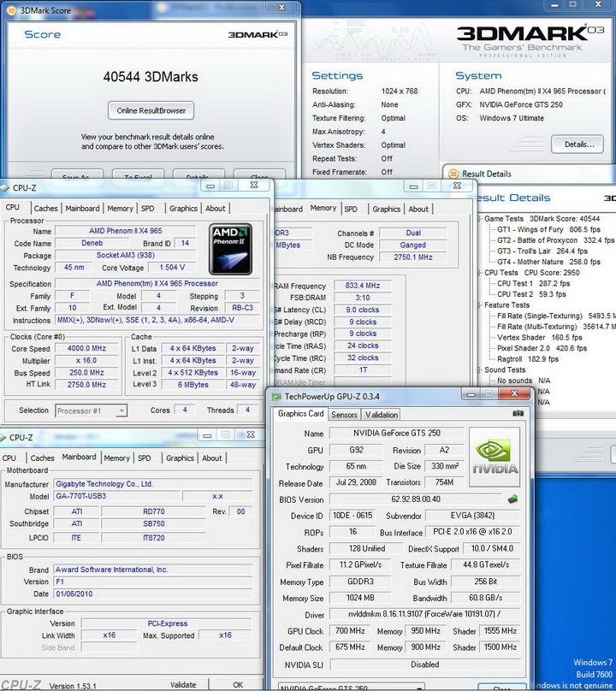Collapse the Game Tests tree node

point(480,219)
